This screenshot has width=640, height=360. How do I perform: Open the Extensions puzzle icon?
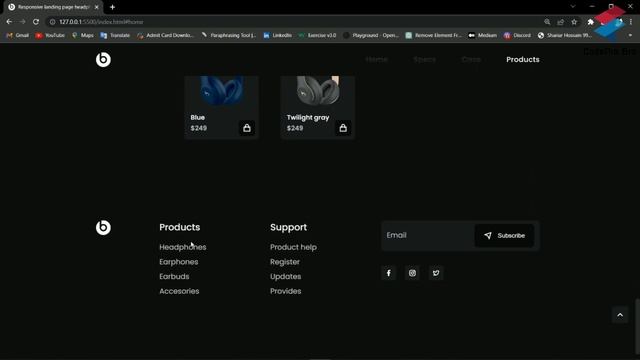590,22
